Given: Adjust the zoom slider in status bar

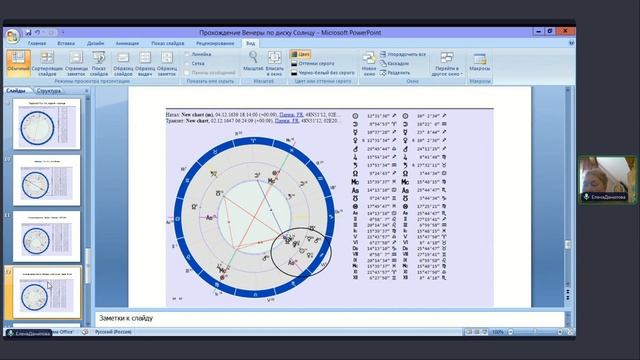Looking at the screenshot, I should pyautogui.click(x=535, y=332).
